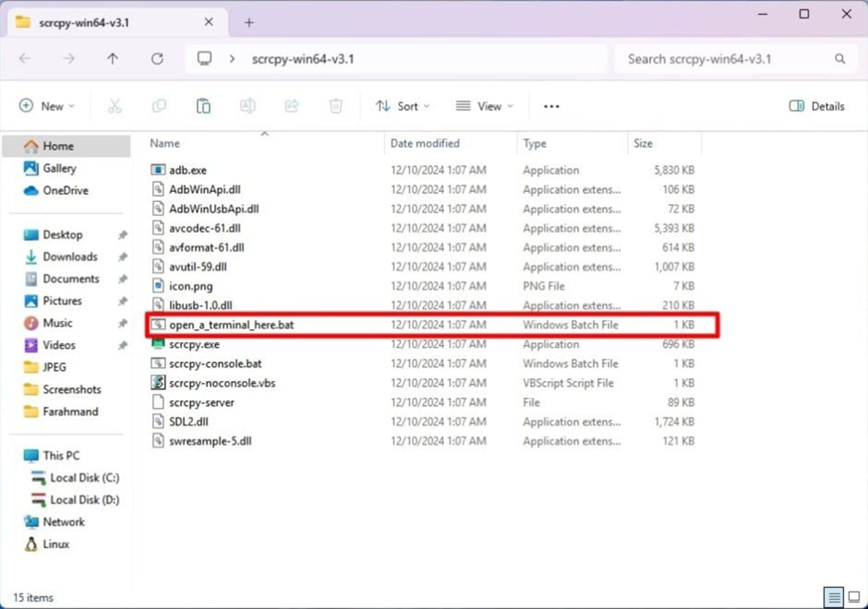
Task: Click the Refresh button in the address bar
Action: click(x=157, y=59)
